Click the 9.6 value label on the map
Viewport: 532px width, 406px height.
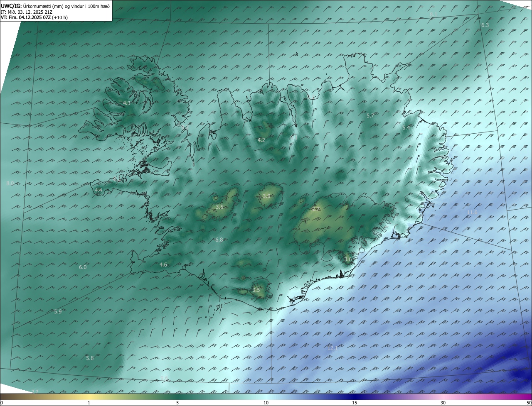click(x=165, y=378)
